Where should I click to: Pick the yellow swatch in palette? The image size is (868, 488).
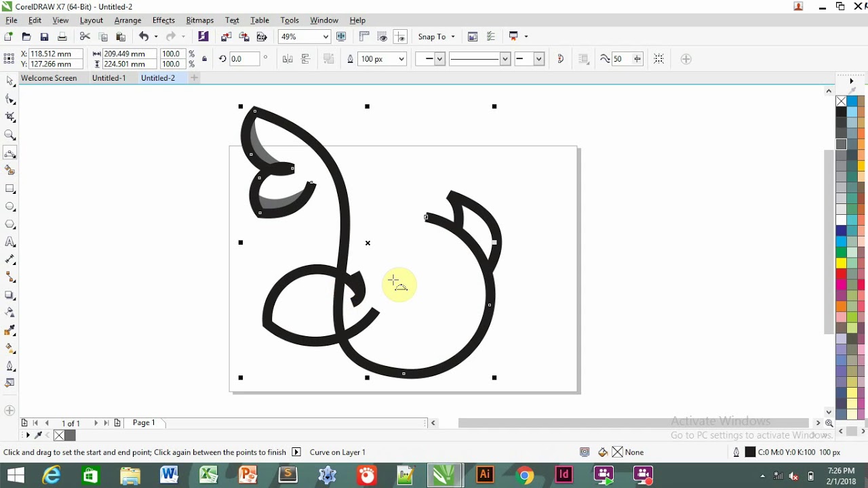coord(841,263)
